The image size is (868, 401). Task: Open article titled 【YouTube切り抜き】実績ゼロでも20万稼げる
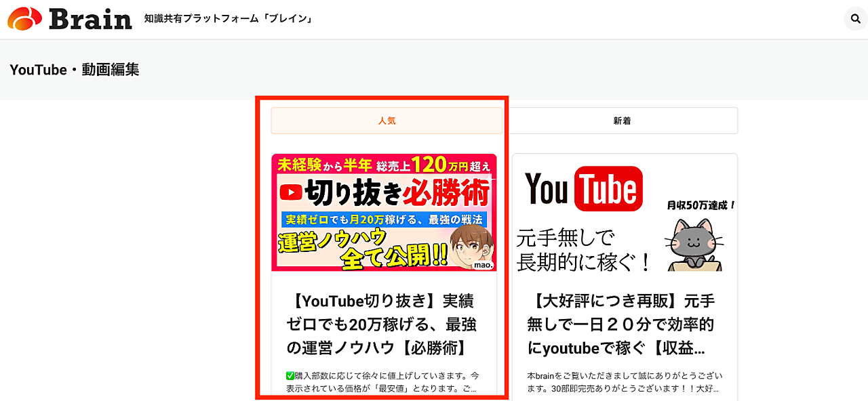click(381, 324)
